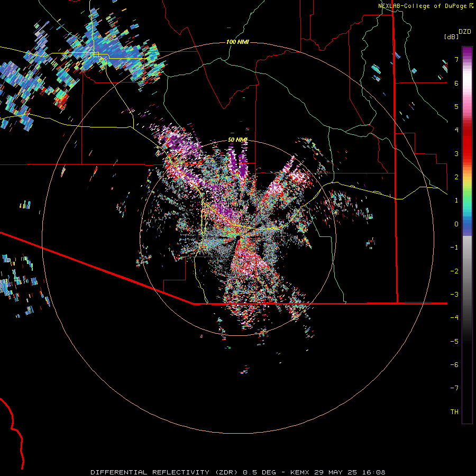Click the '-4' value on color scale

[x=454, y=318]
